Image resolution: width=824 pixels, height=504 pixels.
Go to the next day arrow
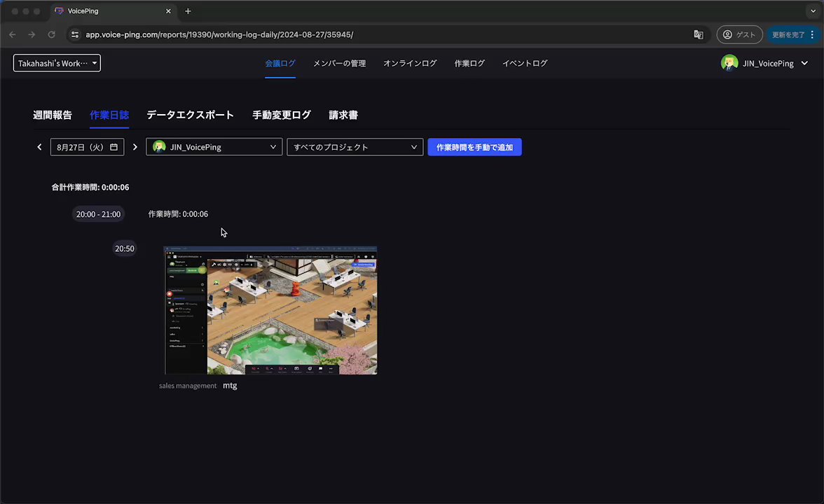(135, 147)
